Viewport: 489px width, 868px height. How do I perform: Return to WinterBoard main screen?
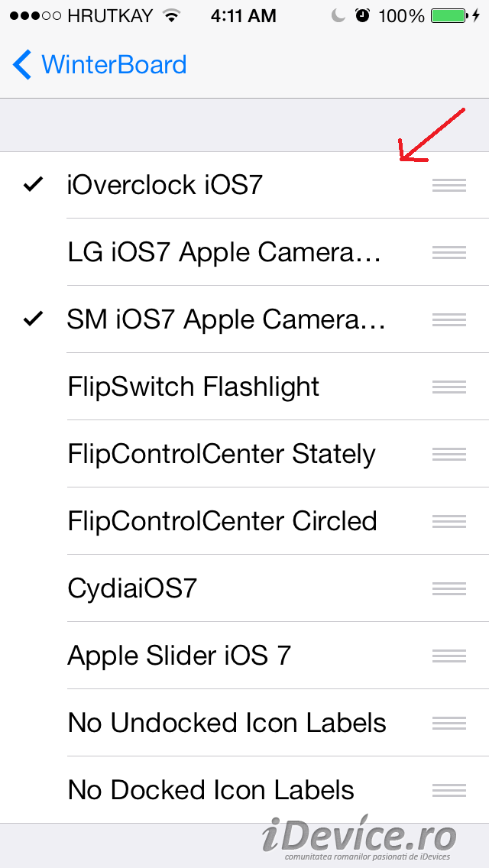113,65
